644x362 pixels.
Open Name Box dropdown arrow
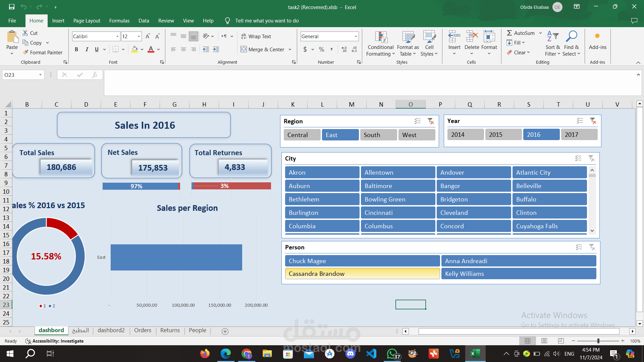[40, 75]
